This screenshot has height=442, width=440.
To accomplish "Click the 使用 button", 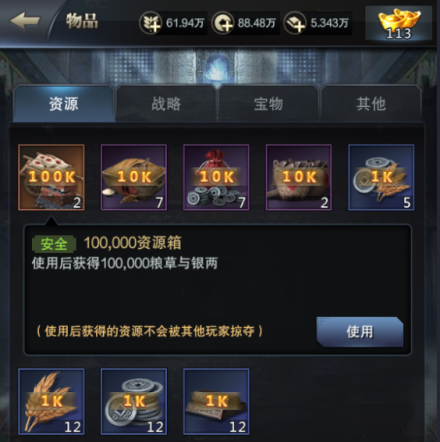I will [360, 332].
